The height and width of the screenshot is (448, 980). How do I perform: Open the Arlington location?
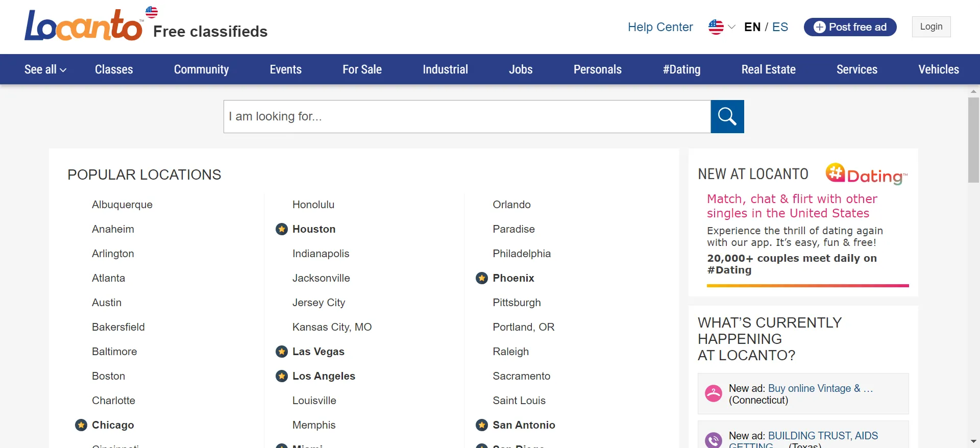click(113, 254)
